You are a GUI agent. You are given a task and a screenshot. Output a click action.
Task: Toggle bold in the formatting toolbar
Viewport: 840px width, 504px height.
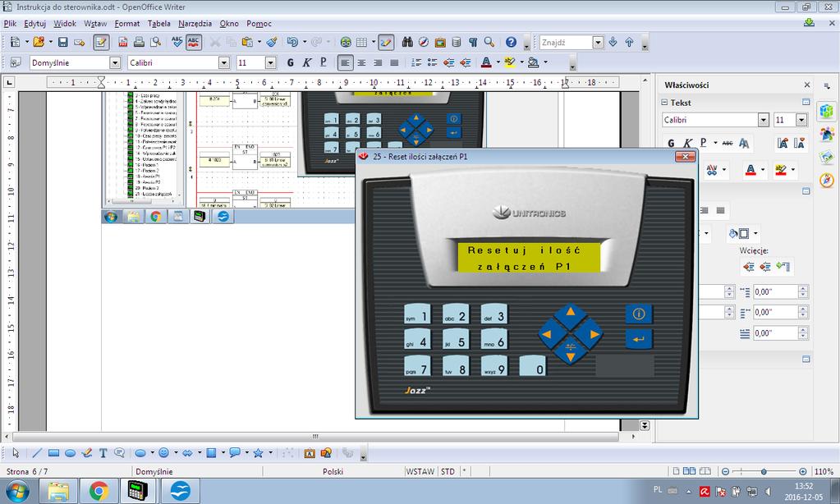[x=291, y=62]
